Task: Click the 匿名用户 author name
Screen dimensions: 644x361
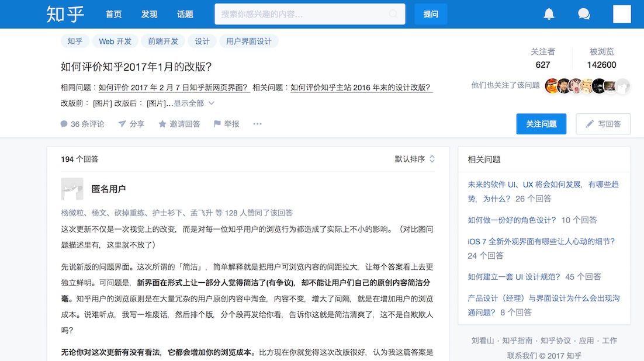Action: click(x=109, y=189)
